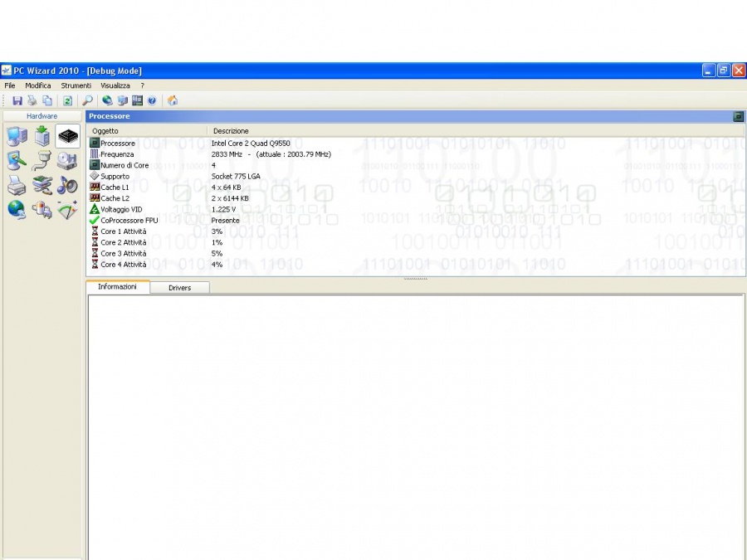This screenshot has width=747, height=560.
Task: Select the Informazioni tab
Action: pos(117,287)
